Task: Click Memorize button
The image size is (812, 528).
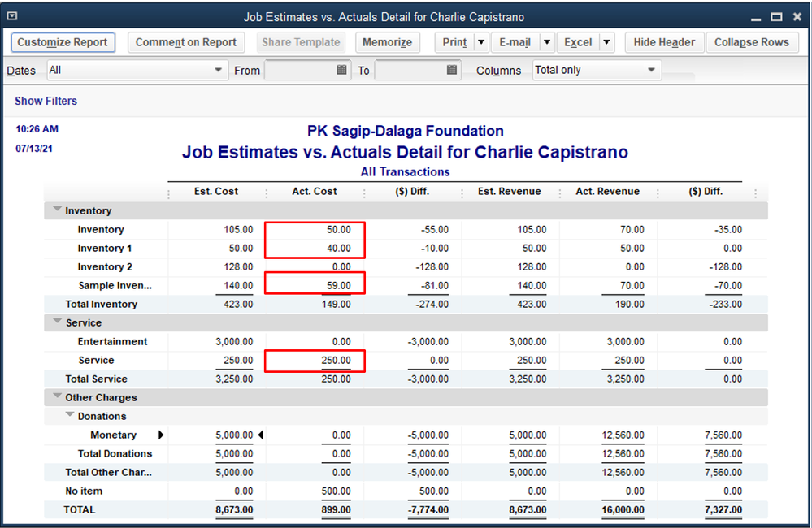Action: (388, 42)
